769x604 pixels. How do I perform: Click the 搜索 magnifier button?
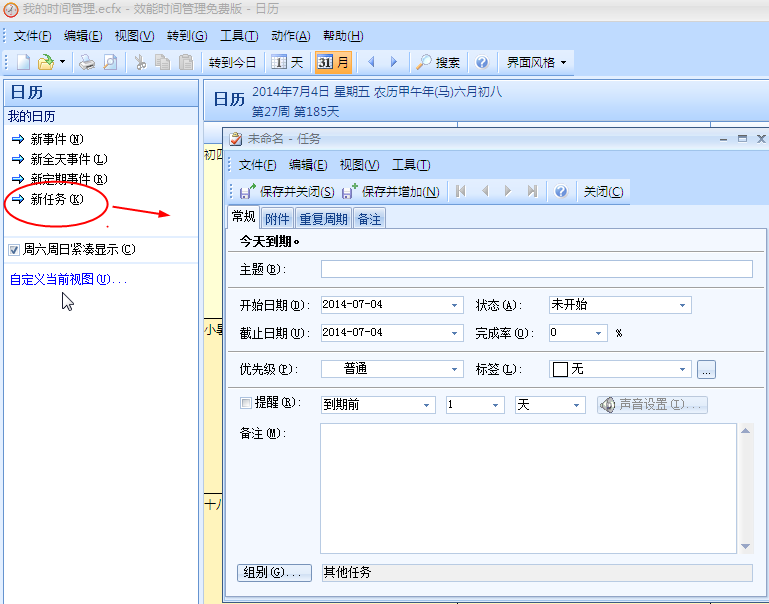coord(438,62)
